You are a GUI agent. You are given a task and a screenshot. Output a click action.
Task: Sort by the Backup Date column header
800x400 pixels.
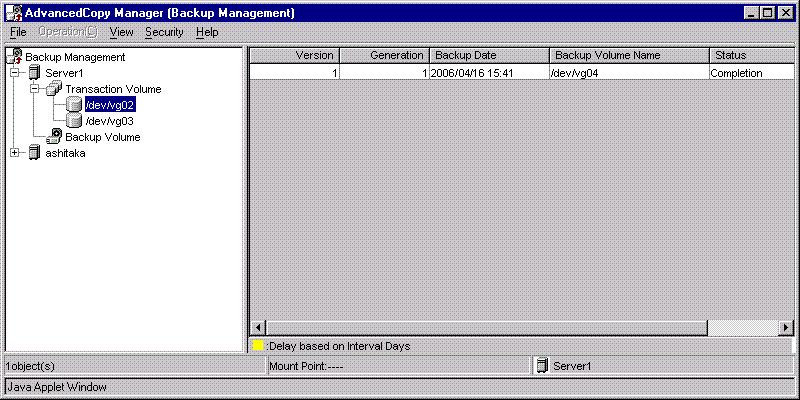(489, 55)
